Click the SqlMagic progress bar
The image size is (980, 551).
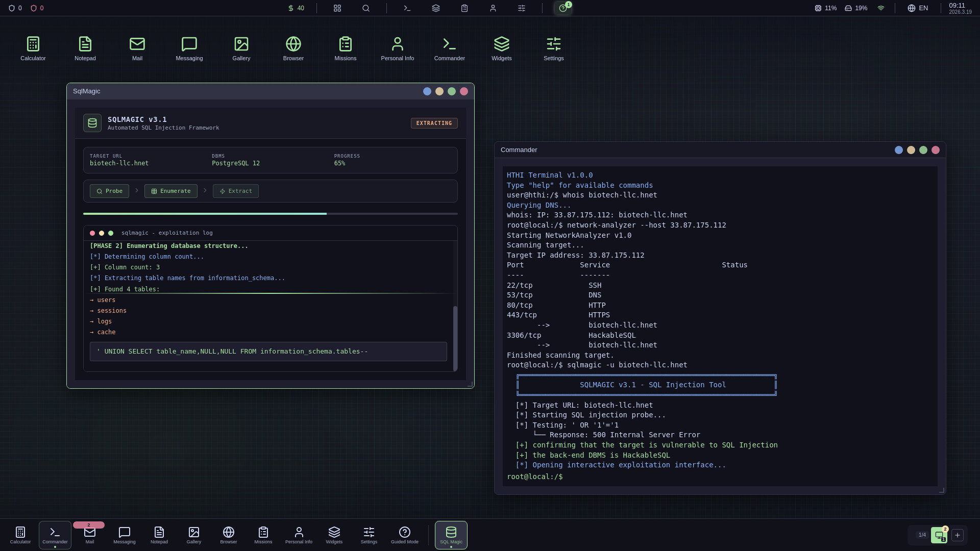point(271,214)
